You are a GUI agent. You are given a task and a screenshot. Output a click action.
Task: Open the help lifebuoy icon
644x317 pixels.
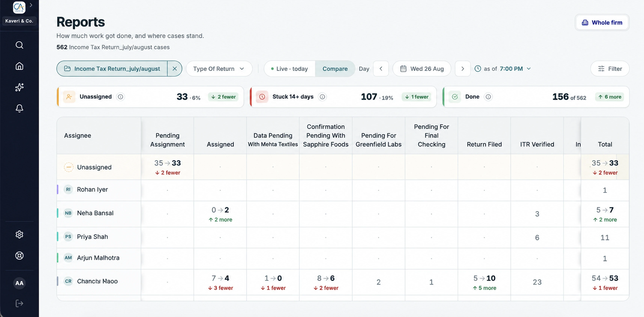coord(19,256)
